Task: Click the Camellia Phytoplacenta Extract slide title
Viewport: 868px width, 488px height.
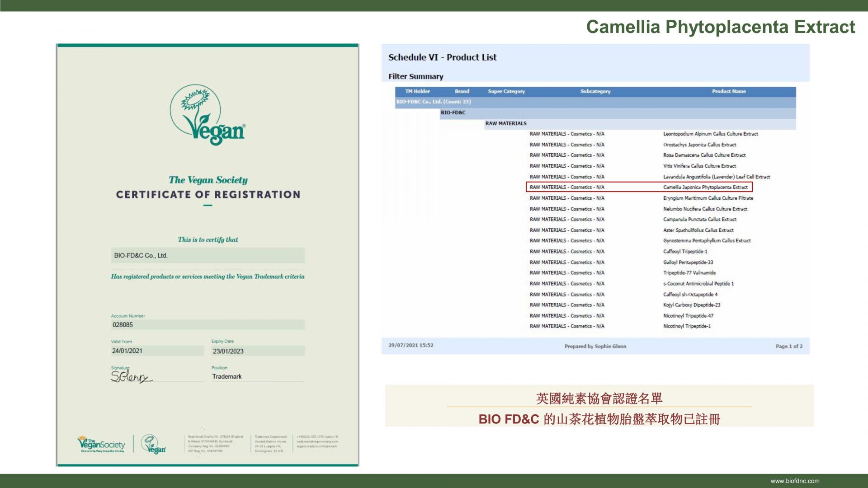Action: pyautogui.click(x=720, y=27)
